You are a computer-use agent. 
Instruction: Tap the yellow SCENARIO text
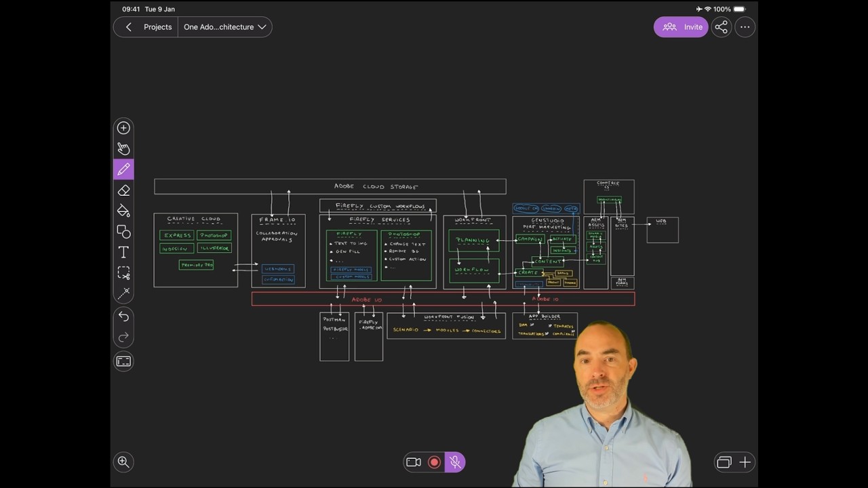tap(406, 330)
